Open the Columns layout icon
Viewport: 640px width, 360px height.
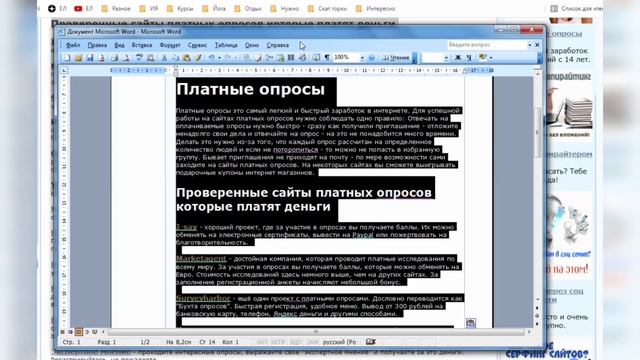291,58
